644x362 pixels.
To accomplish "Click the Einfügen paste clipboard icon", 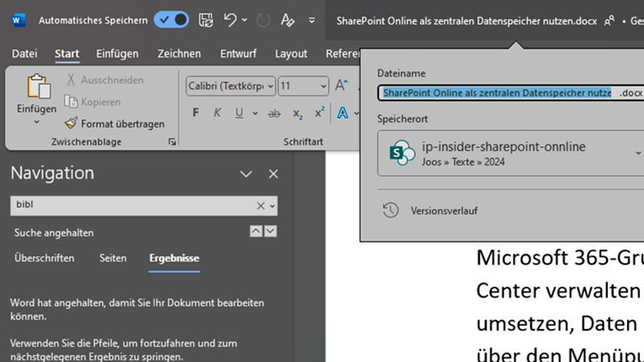I will pos(38,86).
